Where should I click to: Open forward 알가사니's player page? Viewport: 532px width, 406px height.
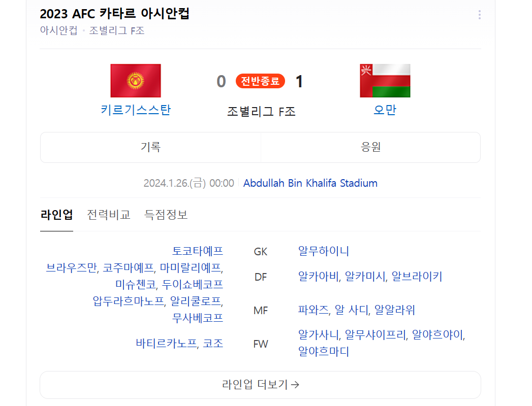(317, 335)
